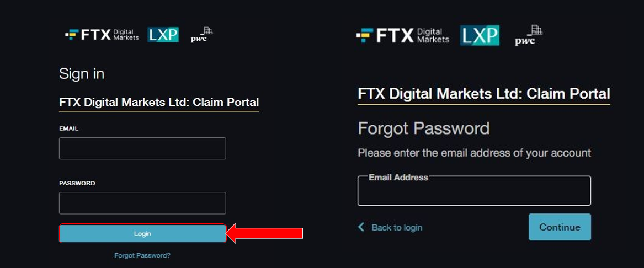Focus the EMAIL input on the sign-in form
The width and height of the screenshot is (644, 268).
[142, 148]
